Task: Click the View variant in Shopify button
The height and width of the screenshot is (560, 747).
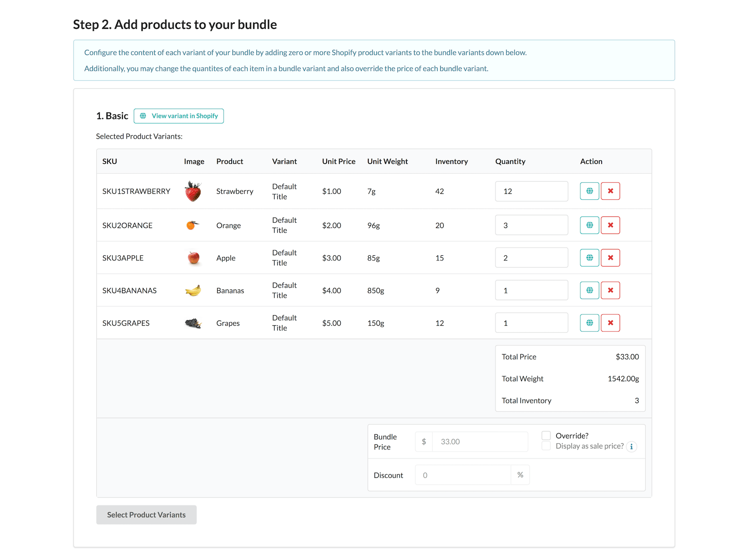Action: click(x=179, y=115)
